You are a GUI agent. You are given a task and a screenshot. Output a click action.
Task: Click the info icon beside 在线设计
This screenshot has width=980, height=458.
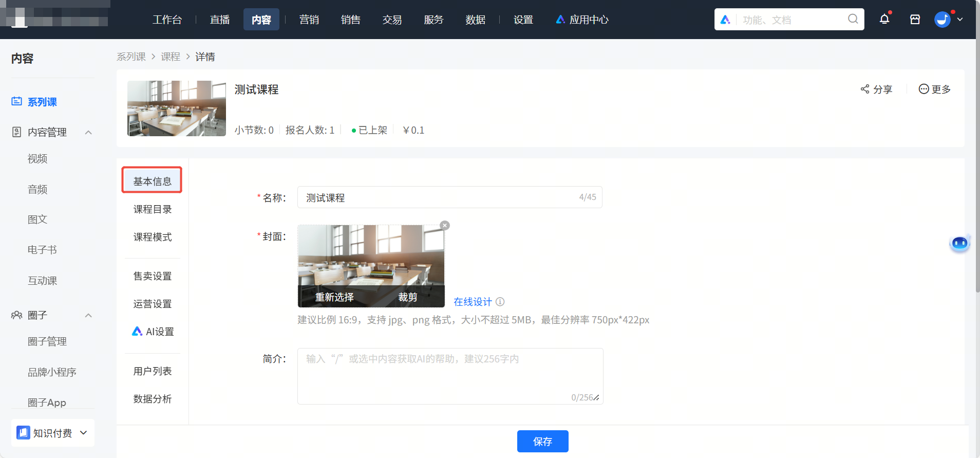click(x=500, y=302)
